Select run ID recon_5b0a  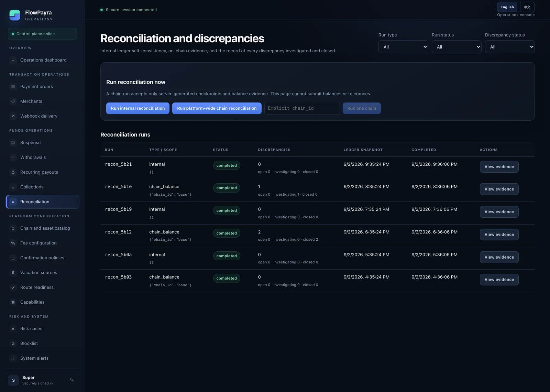tap(118, 255)
